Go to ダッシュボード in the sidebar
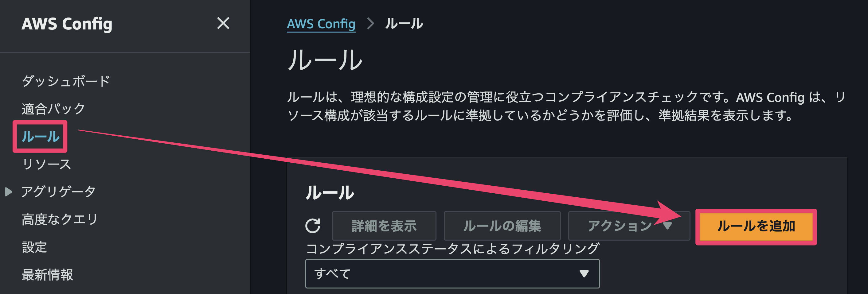 click(66, 81)
